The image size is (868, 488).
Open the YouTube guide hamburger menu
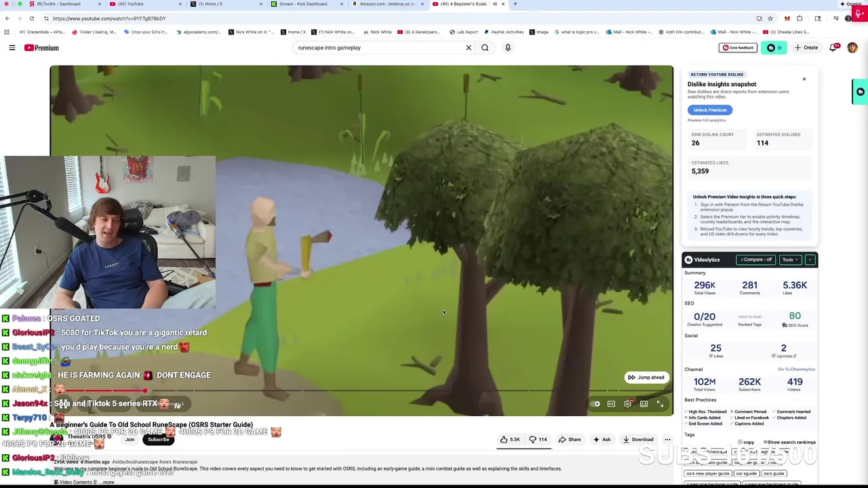(x=12, y=47)
